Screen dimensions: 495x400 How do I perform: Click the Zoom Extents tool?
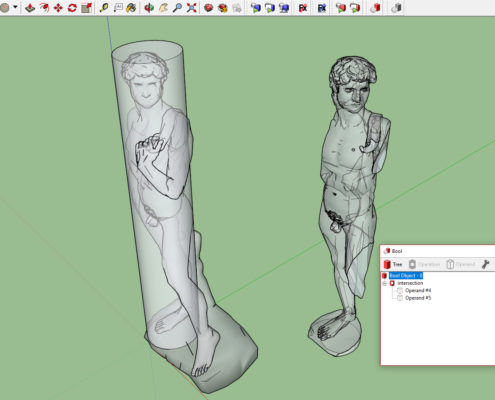tap(191, 8)
